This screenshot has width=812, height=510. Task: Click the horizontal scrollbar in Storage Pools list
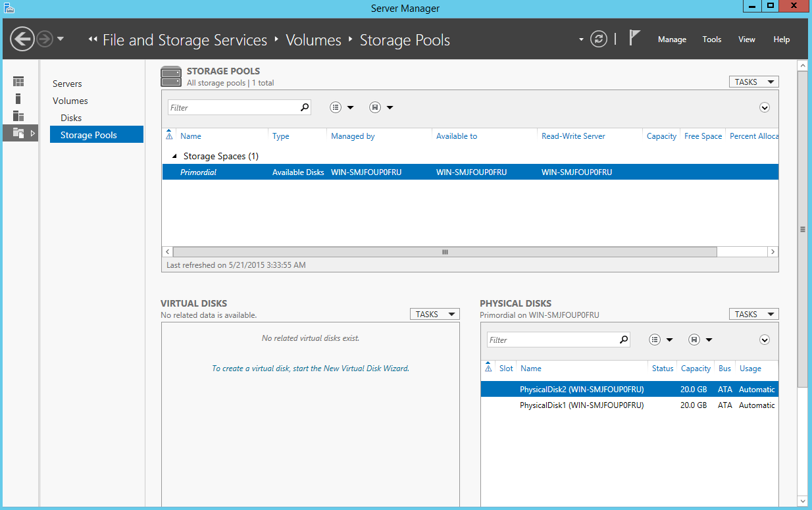(x=445, y=252)
